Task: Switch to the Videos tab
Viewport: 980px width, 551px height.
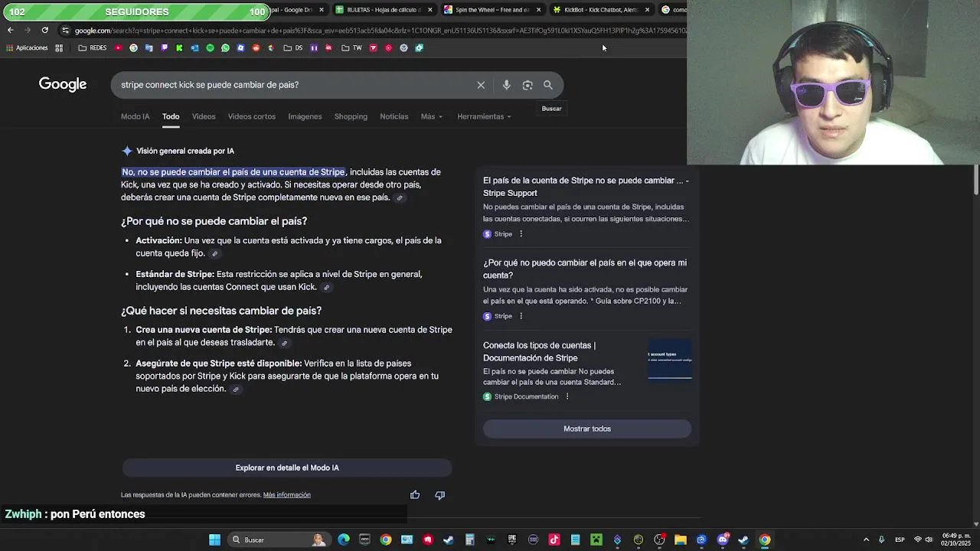Action: (x=204, y=116)
